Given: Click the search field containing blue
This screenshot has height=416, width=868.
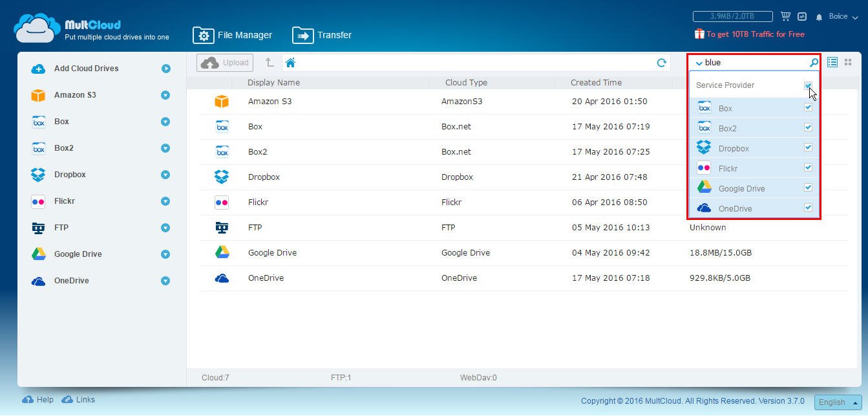Looking at the screenshot, I should (754, 63).
